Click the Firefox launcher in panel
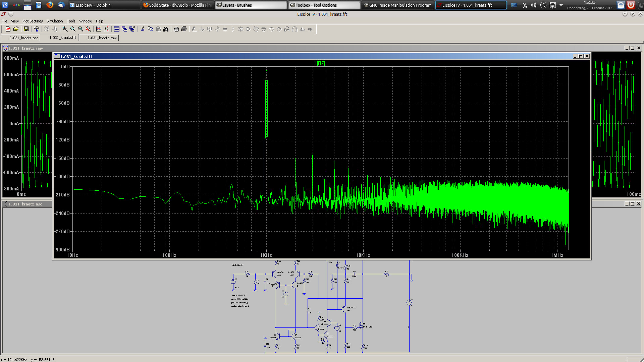 coord(50,5)
